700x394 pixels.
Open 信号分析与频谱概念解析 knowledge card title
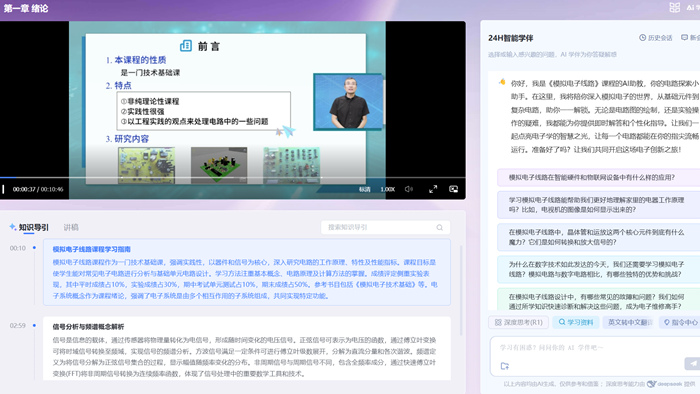pyautogui.click(x=88, y=327)
